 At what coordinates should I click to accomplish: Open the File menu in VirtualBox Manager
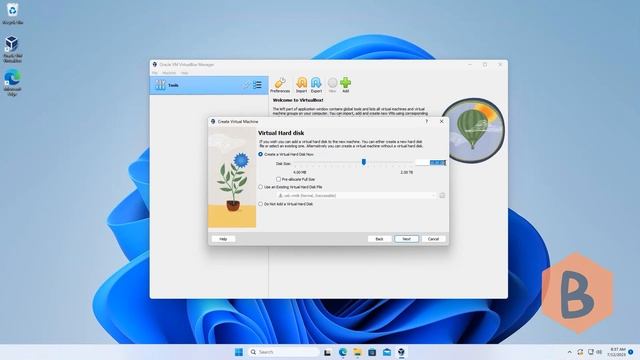155,73
